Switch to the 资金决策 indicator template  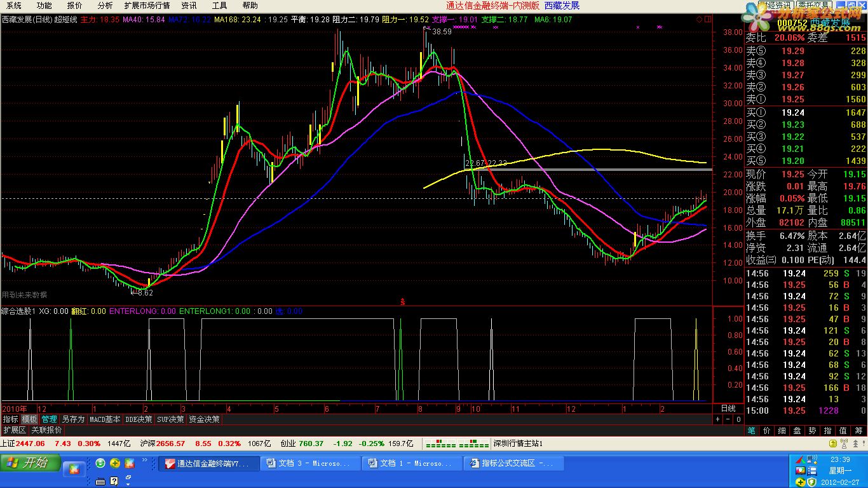point(204,419)
